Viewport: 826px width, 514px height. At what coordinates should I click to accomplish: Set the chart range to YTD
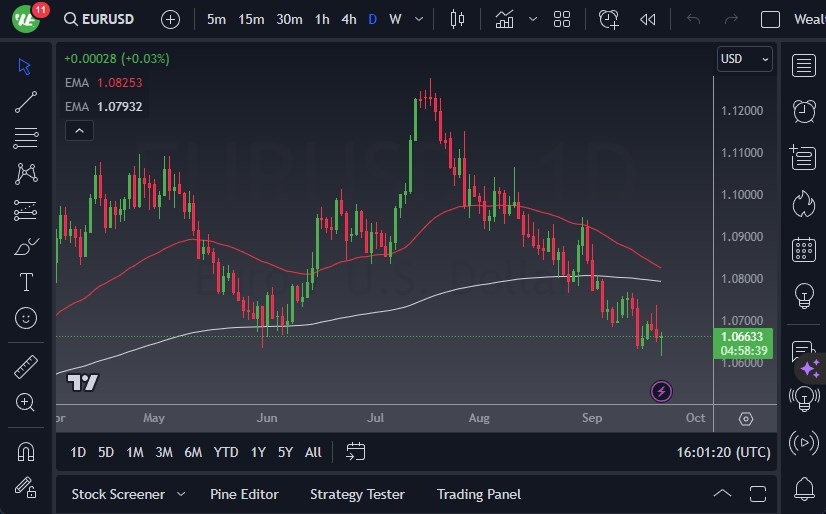click(x=226, y=452)
